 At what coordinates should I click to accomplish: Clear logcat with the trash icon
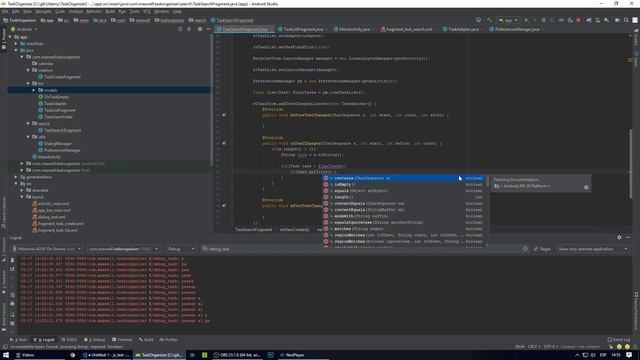[12, 260]
